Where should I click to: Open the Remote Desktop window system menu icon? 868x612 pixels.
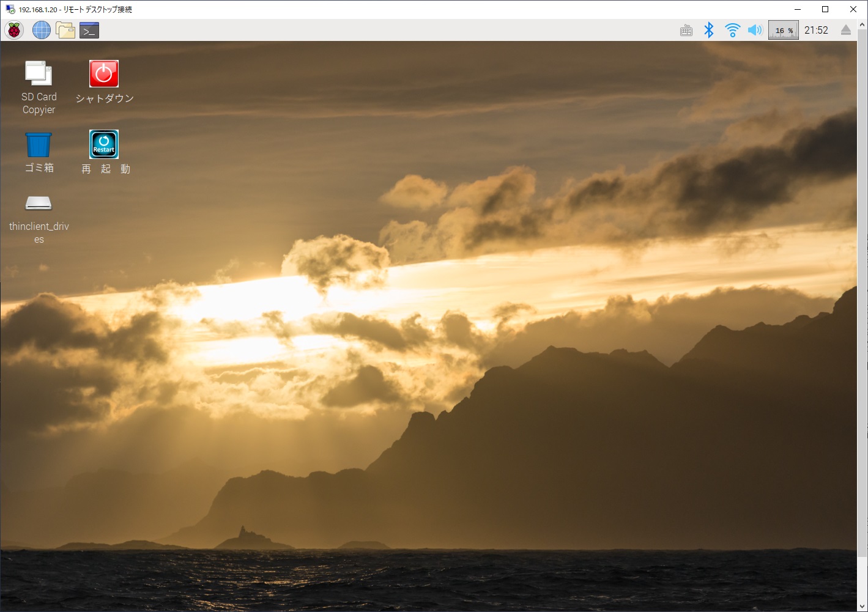[10, 9]
